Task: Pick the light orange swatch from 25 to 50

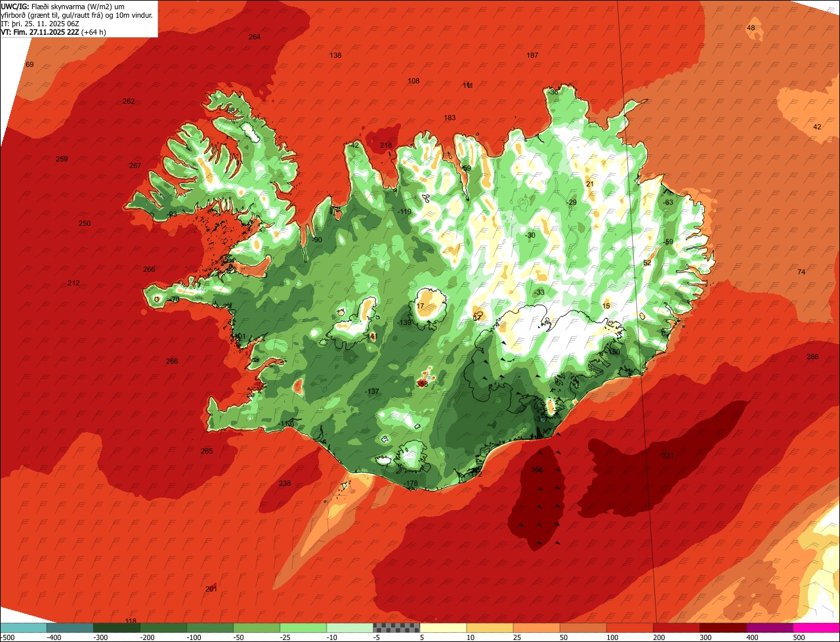Action: [x=535, y=628]
